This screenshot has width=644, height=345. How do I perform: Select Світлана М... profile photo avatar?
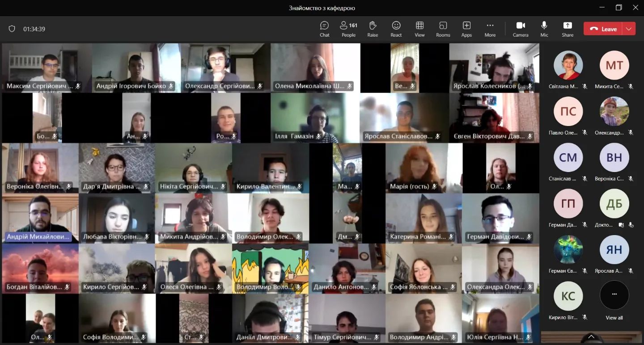[568, 65]
